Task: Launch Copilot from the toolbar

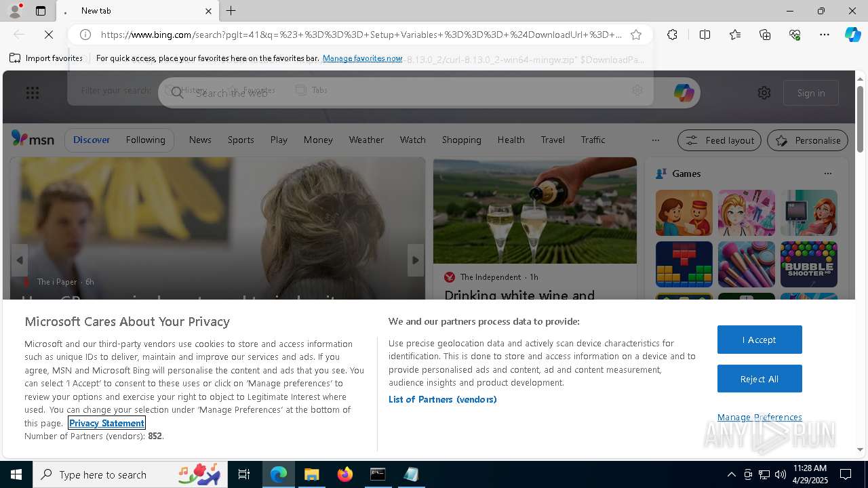Action: click(852, 35)
